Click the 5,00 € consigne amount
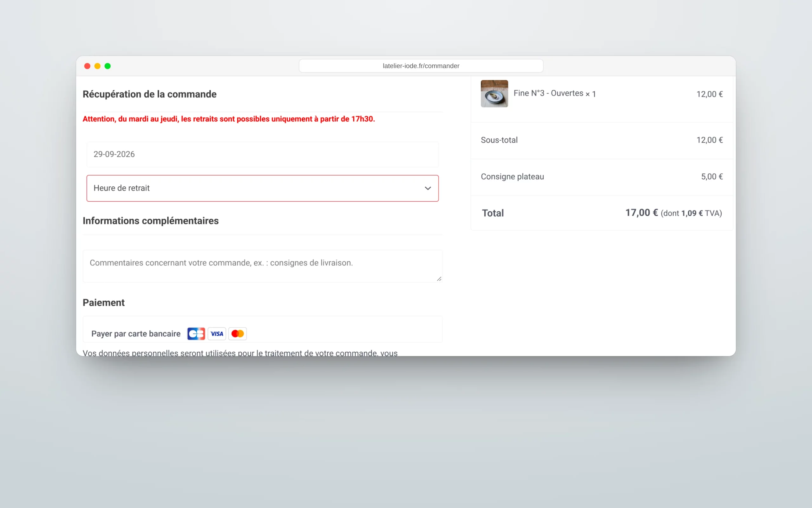 click(x=712, y=177)
